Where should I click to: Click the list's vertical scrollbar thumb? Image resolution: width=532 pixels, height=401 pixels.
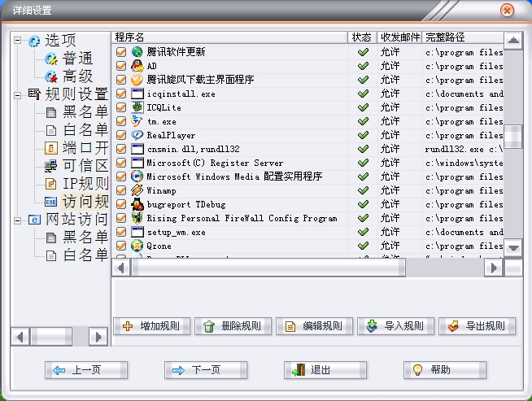513,137
